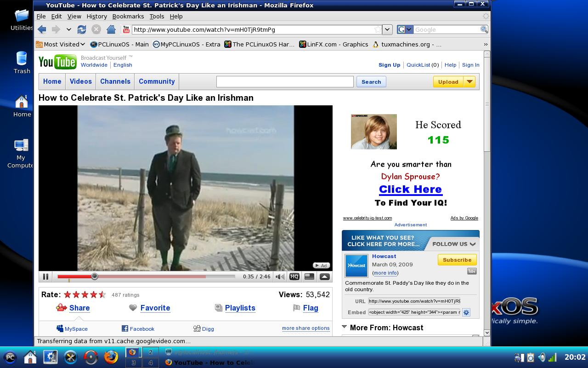Open the History menu

coord(96,16)
